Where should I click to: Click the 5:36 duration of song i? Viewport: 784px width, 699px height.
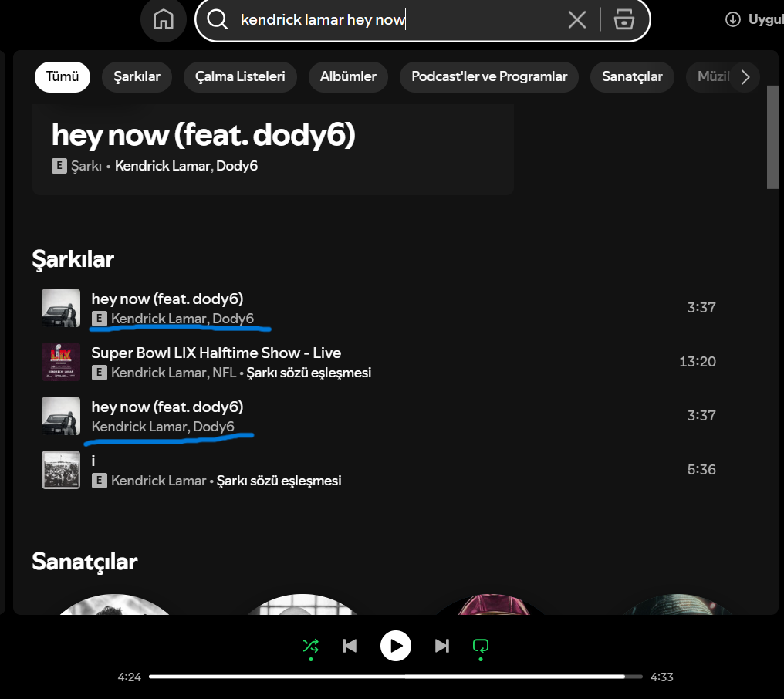[x=701, y=470]
